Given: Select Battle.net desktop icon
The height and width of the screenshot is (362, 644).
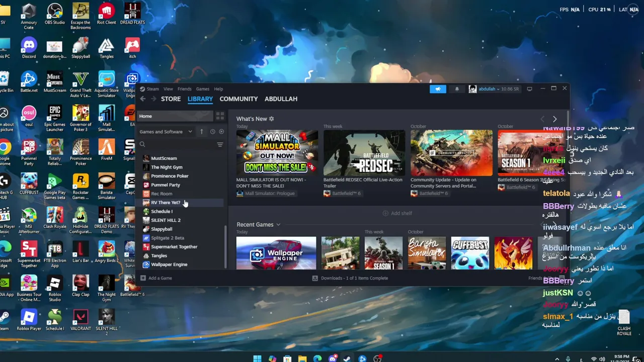Looking at the screenshot, I should [29, 82].
